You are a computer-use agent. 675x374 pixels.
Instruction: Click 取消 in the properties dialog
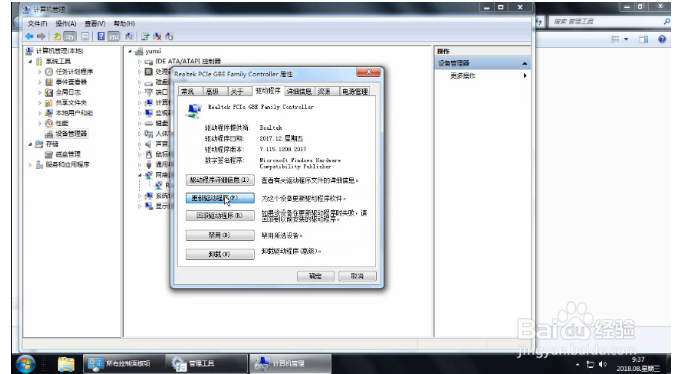coord(357,276)
